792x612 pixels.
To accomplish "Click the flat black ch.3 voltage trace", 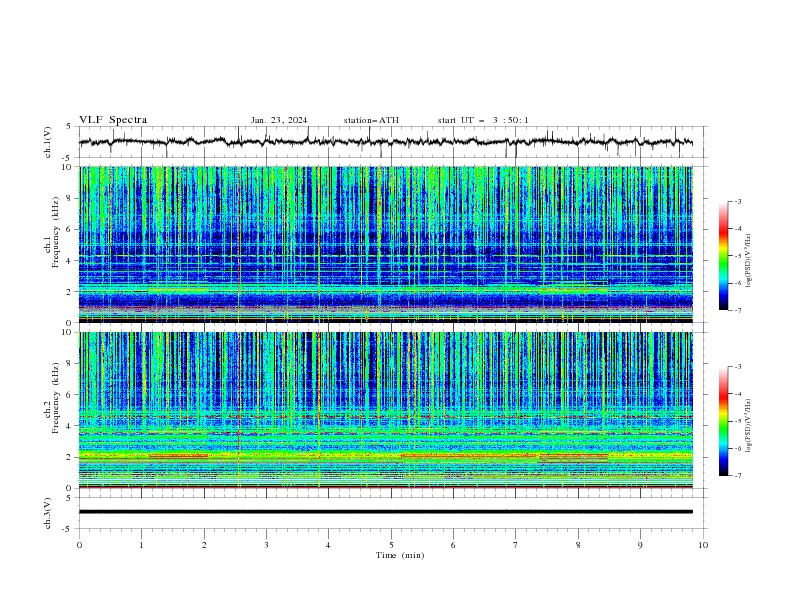I will pos(385,512).
